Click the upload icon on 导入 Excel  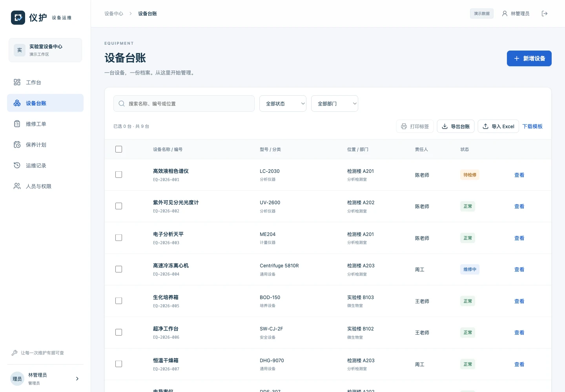pyautogui.click(x=485, y=126)
